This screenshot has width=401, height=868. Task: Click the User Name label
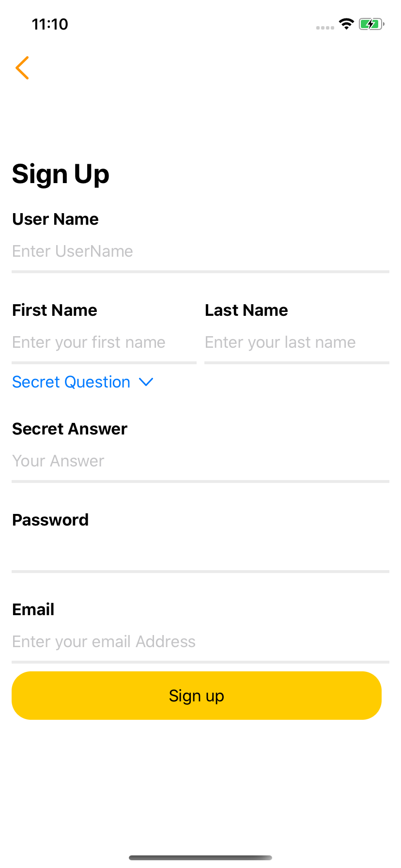click(x=56, y=219)
